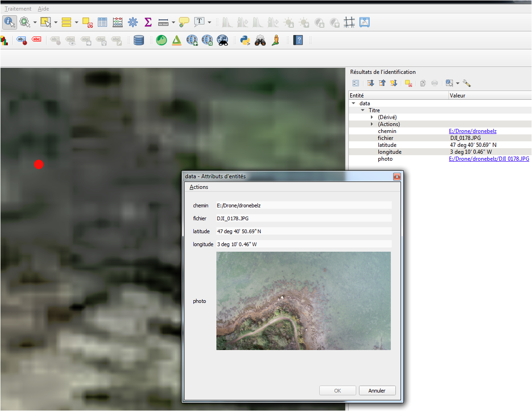The image size is (532, 411).
Task: Click the binoculars search icon
Action: tap(260, 41)
